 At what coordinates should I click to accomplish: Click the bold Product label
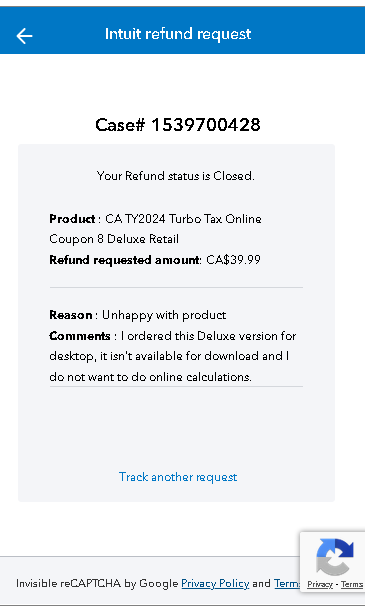tap(72, 219)
